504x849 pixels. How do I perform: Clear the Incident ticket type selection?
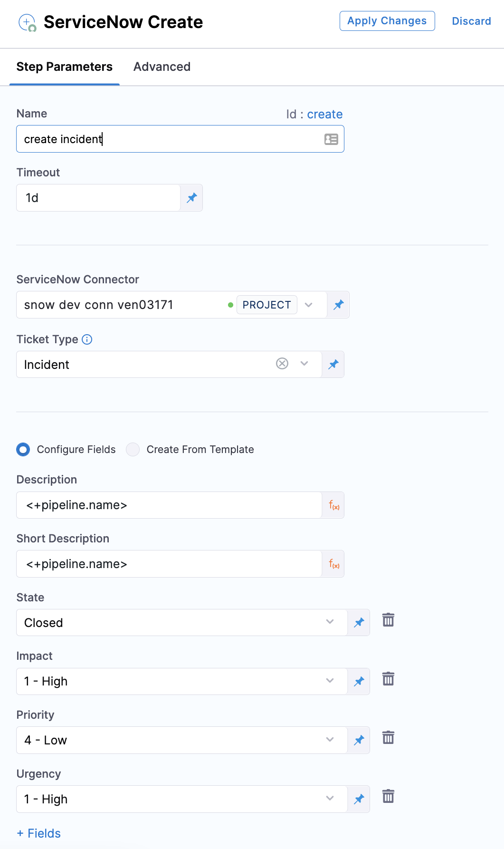point(282,364)
